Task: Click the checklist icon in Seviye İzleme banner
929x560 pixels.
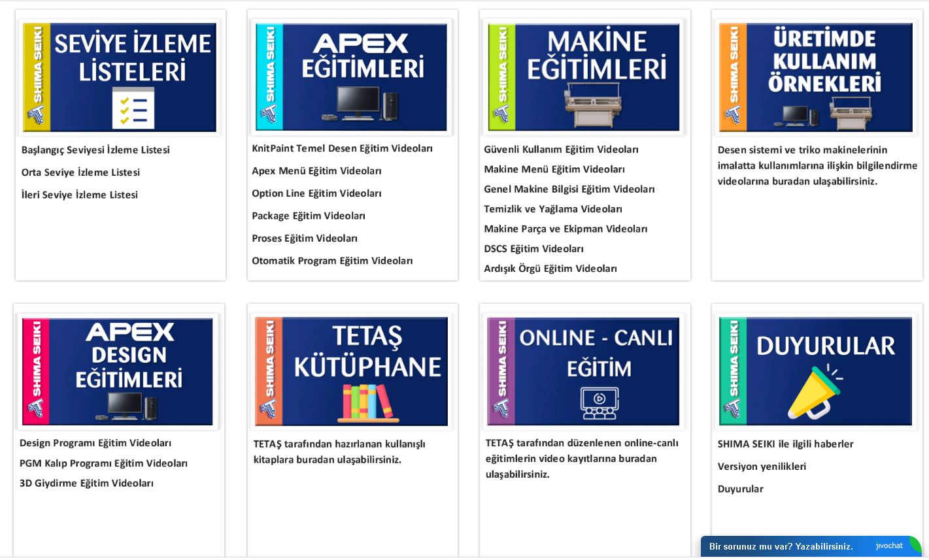Action: pyautogui.click(x=133, y=109)
